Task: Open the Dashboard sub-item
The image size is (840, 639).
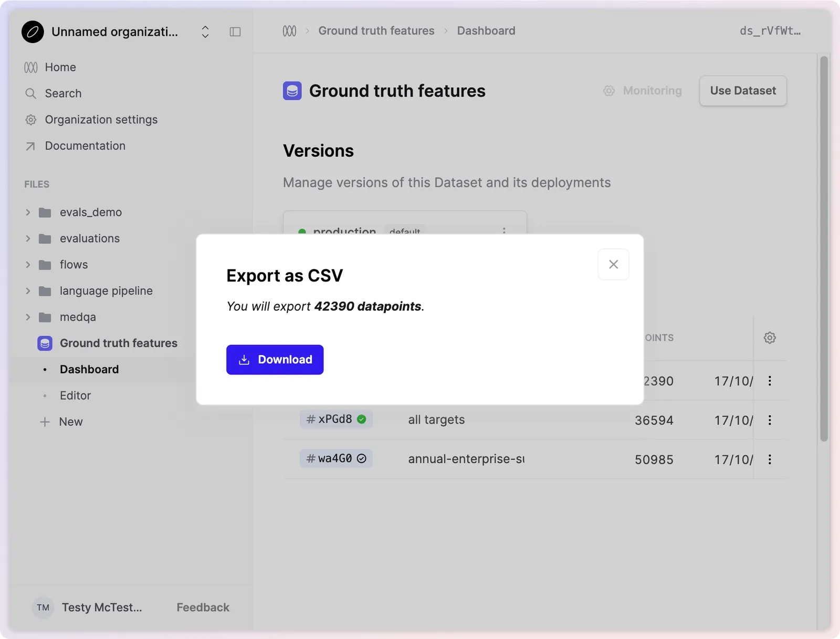Action: tap(89, 370)
